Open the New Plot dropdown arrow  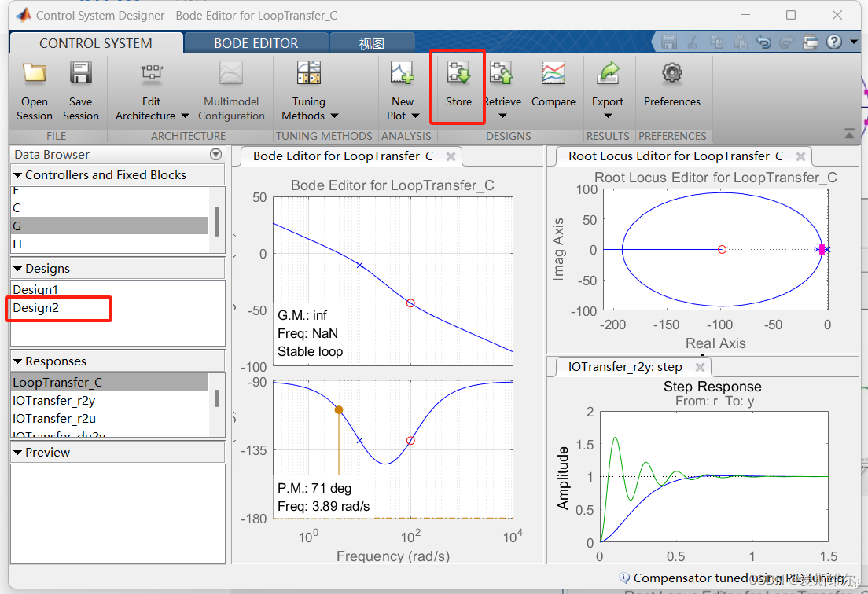415,116
